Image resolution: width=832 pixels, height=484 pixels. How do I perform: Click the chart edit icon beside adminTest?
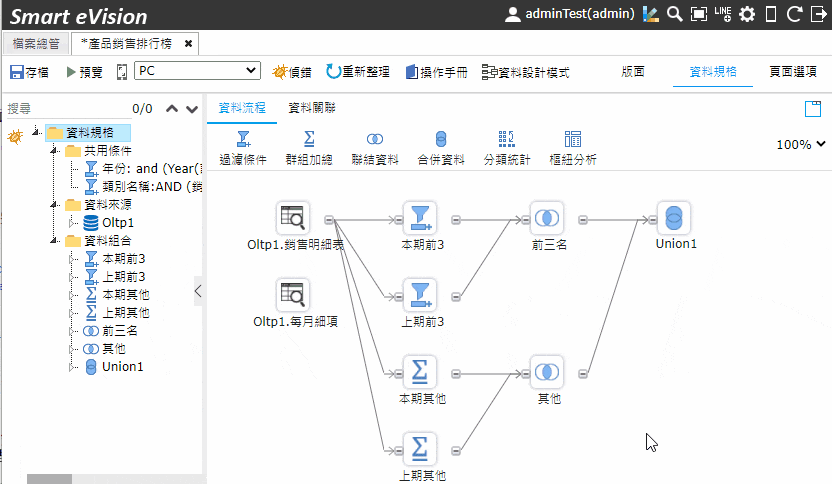[651, 14]
